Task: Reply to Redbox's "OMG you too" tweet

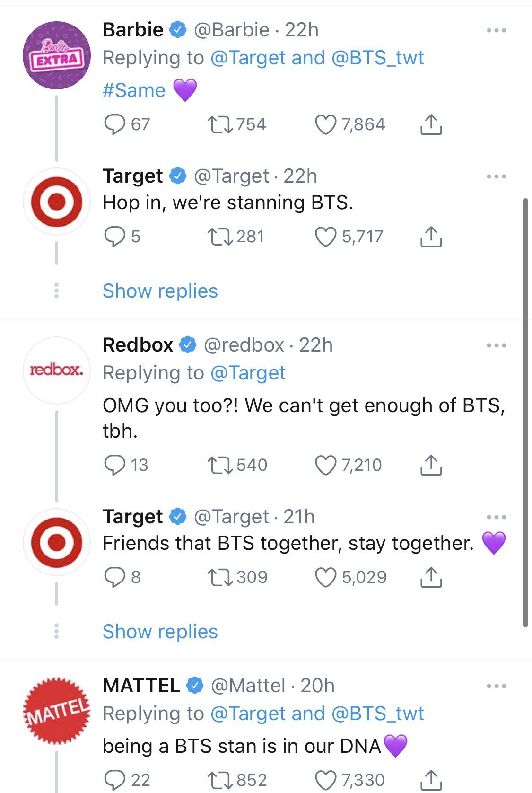Action: pyautogui.click(x=114, y=465)
